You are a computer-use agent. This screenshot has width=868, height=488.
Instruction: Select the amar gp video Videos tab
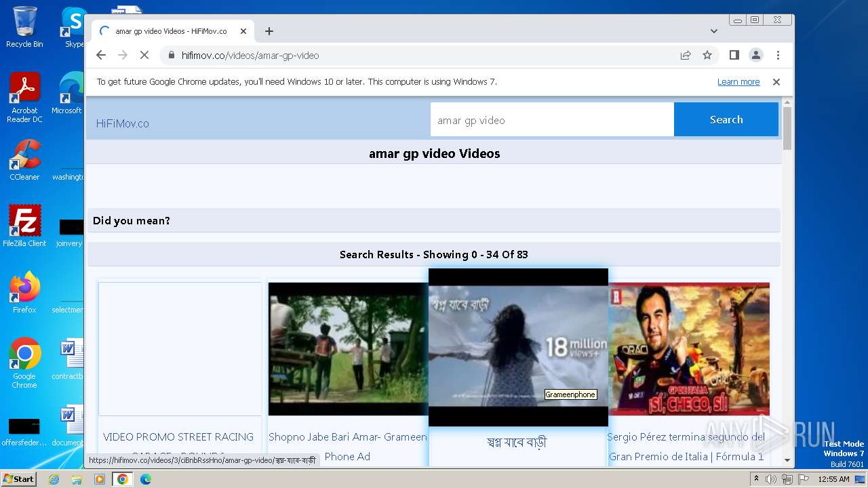click(x=172, y=31)
